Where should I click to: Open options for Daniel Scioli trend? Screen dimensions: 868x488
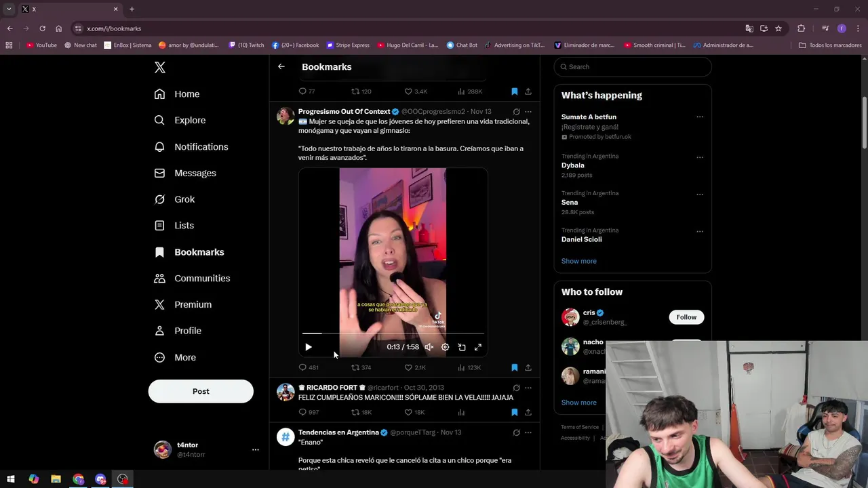700,231
